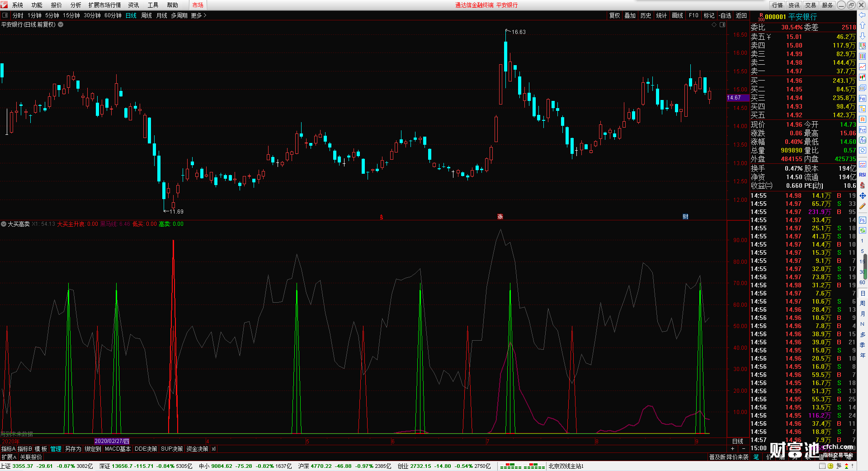Expand the 扩展 panel at bottom

(x=9, y=457)
